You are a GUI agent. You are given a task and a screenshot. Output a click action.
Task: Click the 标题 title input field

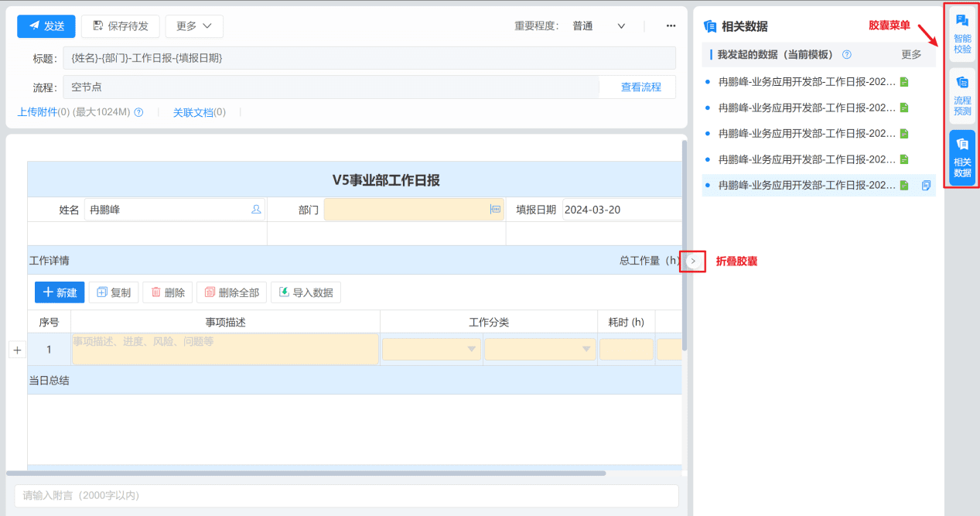pos(369,58)
